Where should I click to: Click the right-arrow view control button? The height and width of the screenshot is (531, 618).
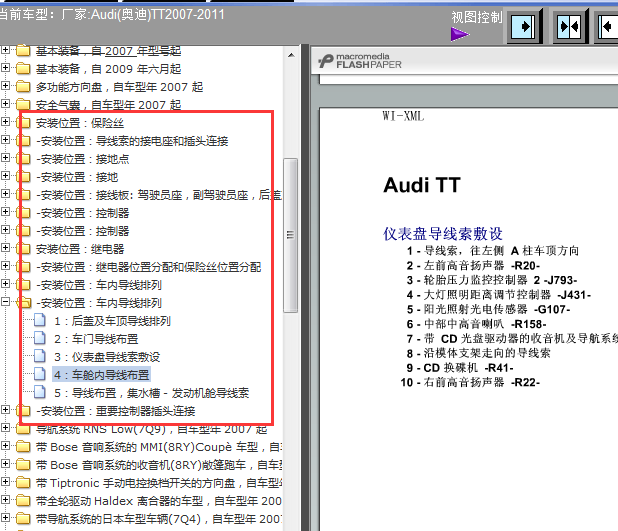click(x=524, y=26)
